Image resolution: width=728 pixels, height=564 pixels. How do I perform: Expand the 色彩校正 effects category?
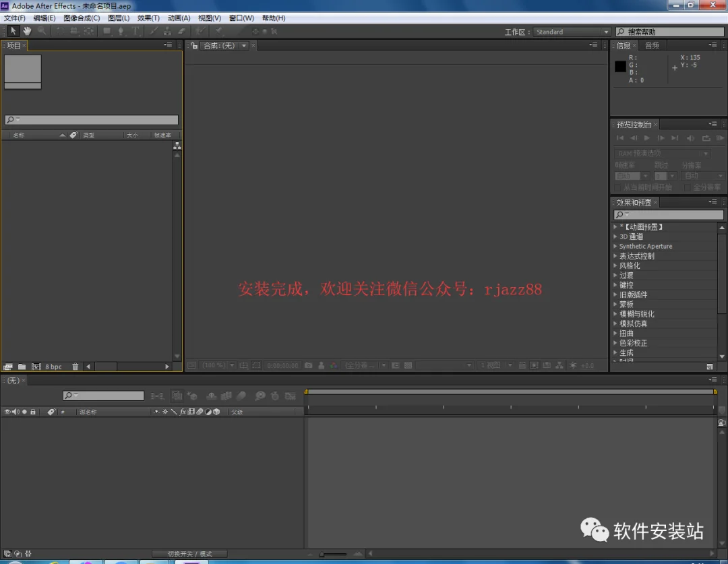(x=615, y=343)
